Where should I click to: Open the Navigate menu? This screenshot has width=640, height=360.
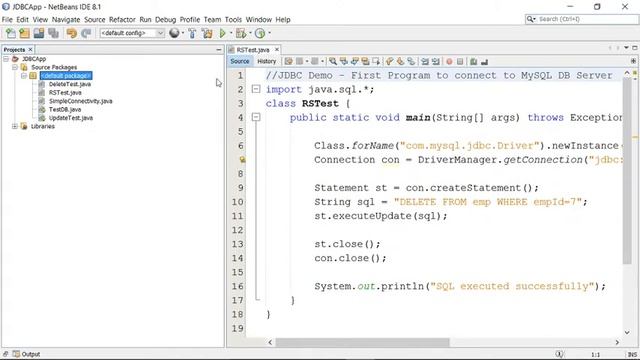click(66, 20)
